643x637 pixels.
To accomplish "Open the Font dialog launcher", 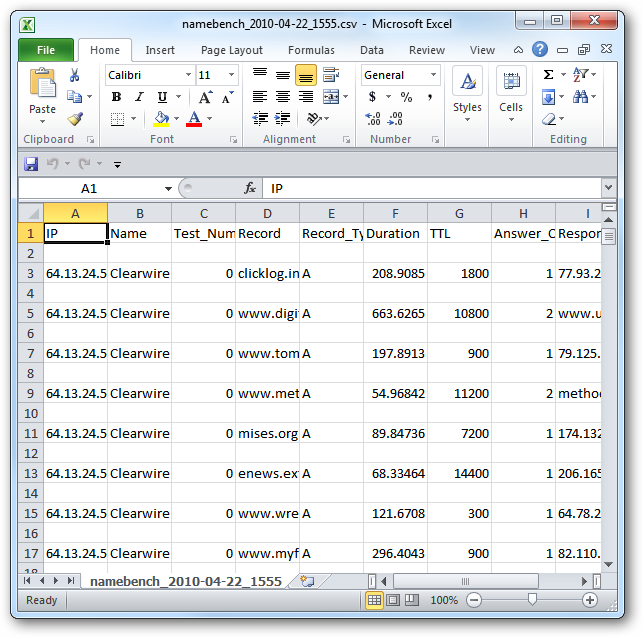I will coord(233,140).
